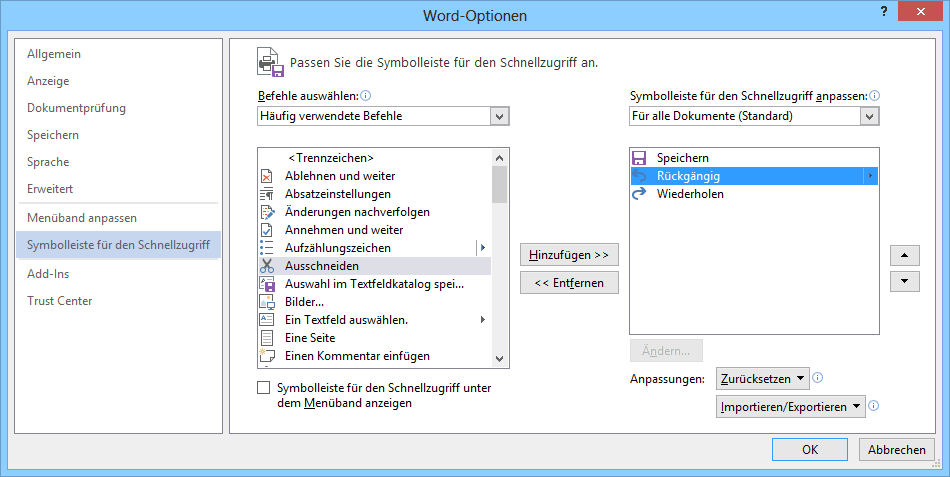Open the Trust Center category
950x477 pixels.
pyautogui.click(x=60, y=301)
